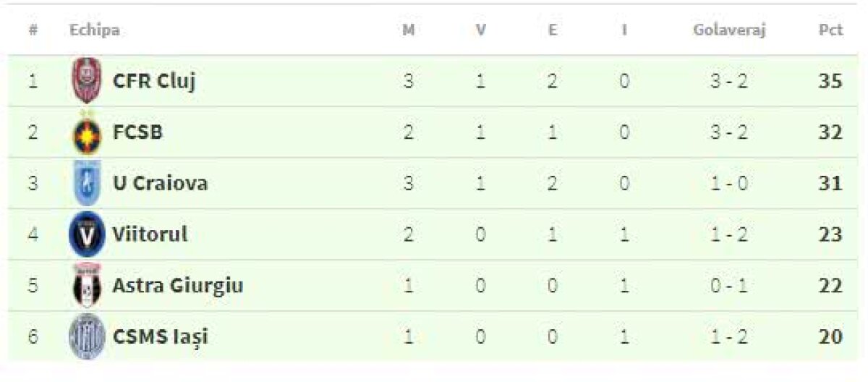Click the E draws column header

pos(552,30)
